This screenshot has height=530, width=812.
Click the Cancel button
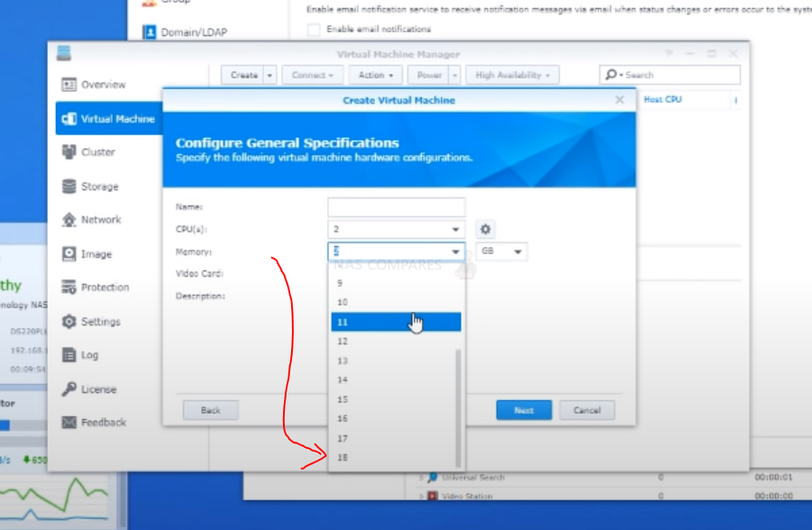[588, 410]
